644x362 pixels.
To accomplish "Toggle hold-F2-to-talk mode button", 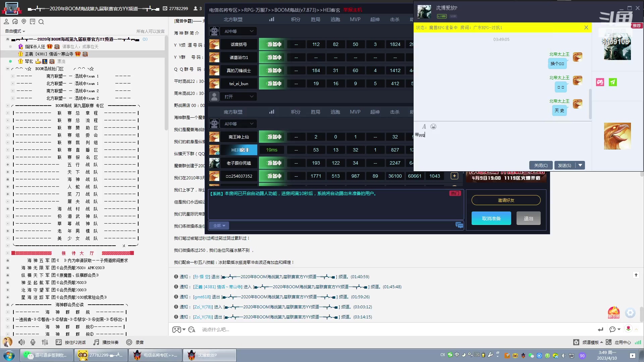I will click(x=70, y=342).
